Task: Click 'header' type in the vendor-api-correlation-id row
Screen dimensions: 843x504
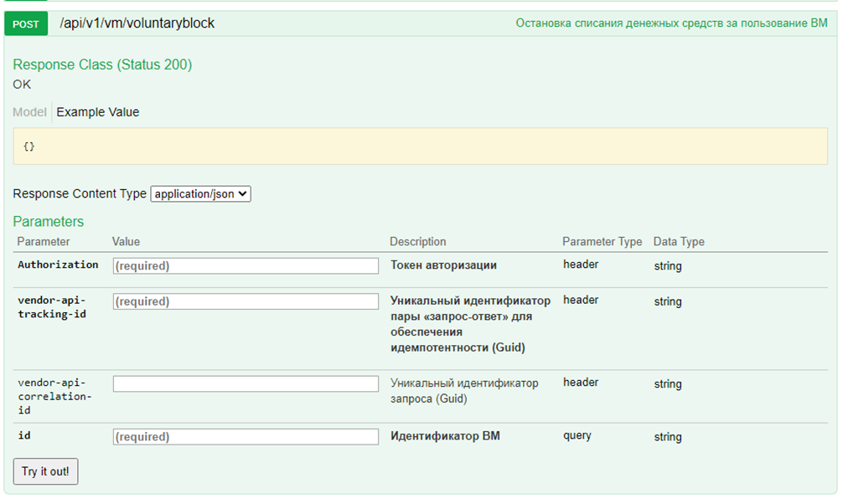Action: [581, 382]
